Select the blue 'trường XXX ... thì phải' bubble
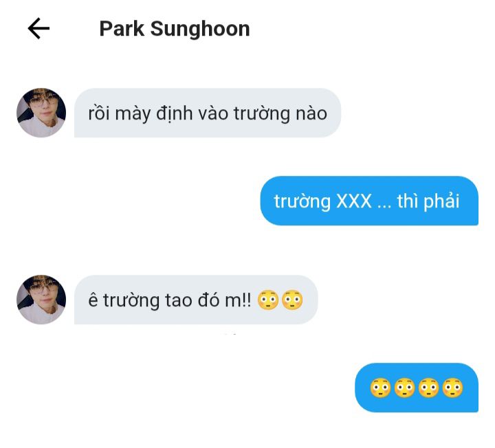The image size is (495, 448). [x=369, y=201]
